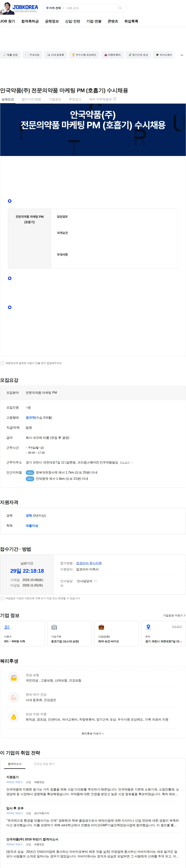
Task: Click the recruitment banner image 안국약품(주)
Action: 93,130
